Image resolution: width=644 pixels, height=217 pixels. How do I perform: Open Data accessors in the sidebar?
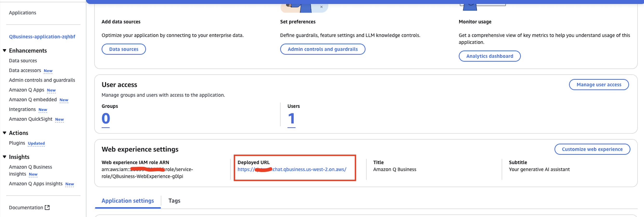pyautogui.click(x=25, y=70)
